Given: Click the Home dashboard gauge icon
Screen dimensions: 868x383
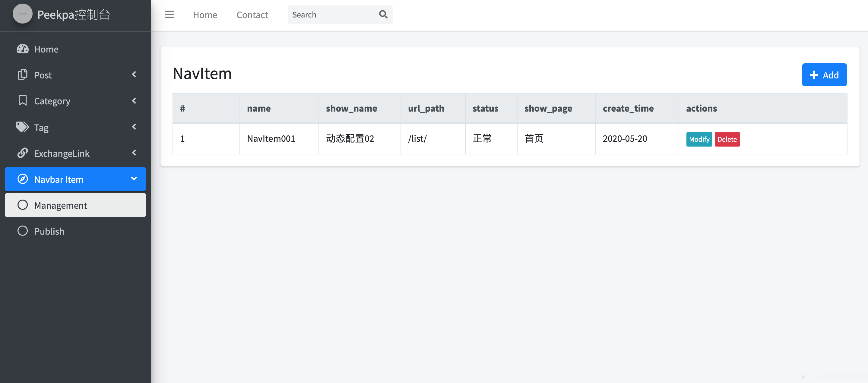Looking at the screenshot, I should [x=23, y=49].
